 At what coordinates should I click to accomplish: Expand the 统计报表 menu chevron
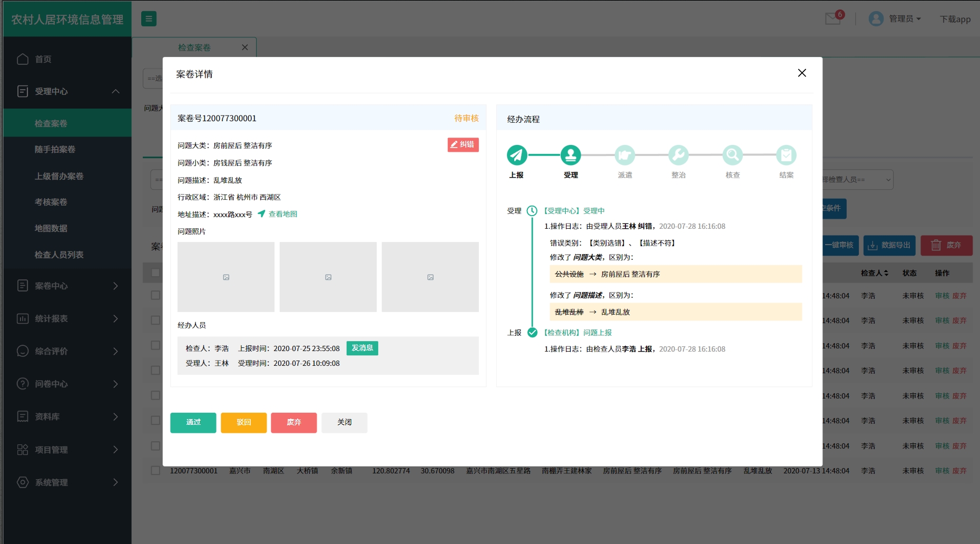pyautogui.click(x=115, y=318)
